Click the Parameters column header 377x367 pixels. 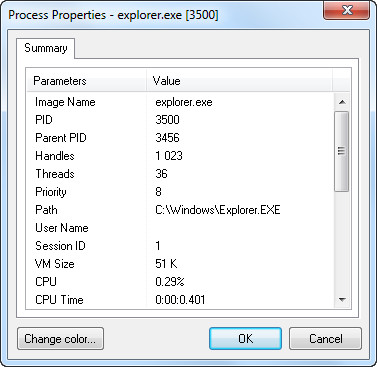[87, 81]
